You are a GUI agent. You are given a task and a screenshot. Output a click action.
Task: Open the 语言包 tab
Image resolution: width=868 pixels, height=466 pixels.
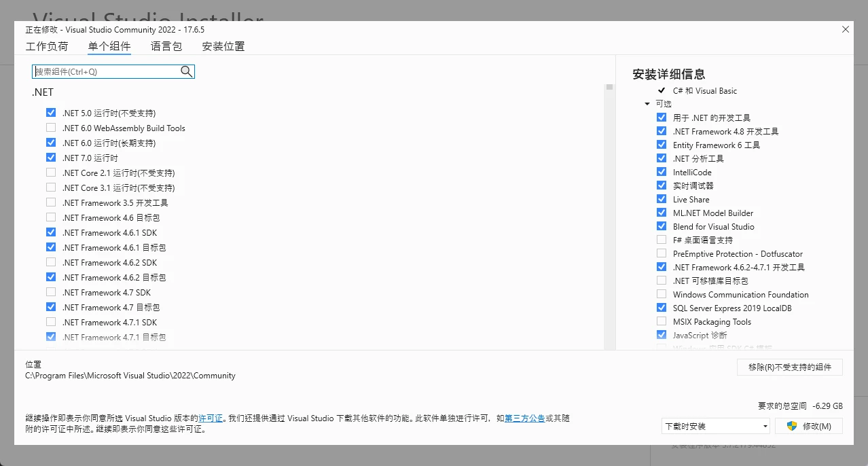[166, 46]
